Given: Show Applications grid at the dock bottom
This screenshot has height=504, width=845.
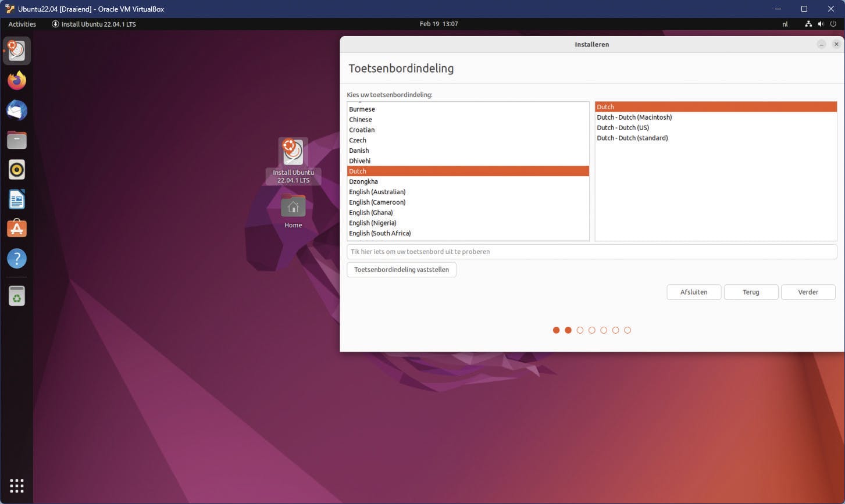Looking at the screenshot, I should click(x=17, y=485).
